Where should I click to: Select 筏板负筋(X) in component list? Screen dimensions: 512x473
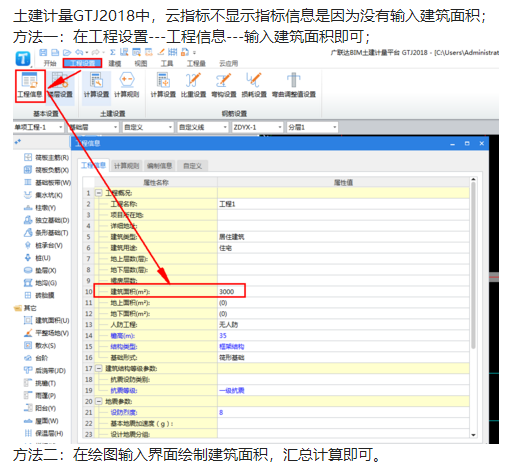coord(47,170)
